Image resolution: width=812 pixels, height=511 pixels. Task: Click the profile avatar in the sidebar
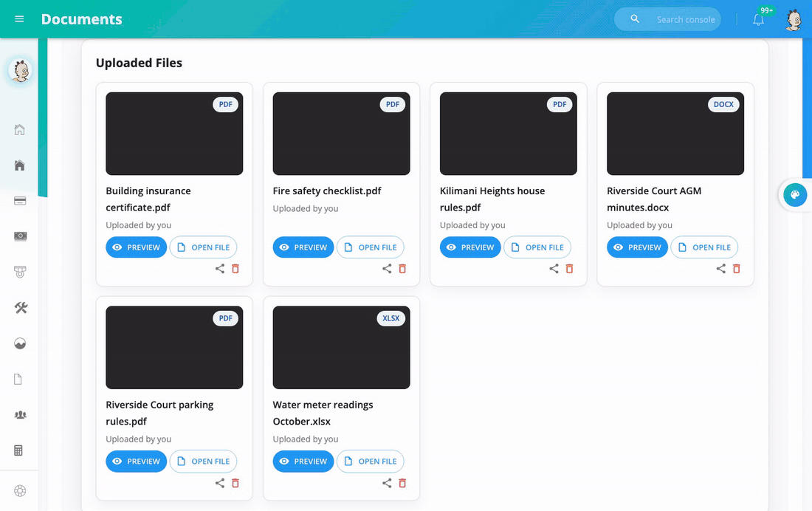pos(20,70)
